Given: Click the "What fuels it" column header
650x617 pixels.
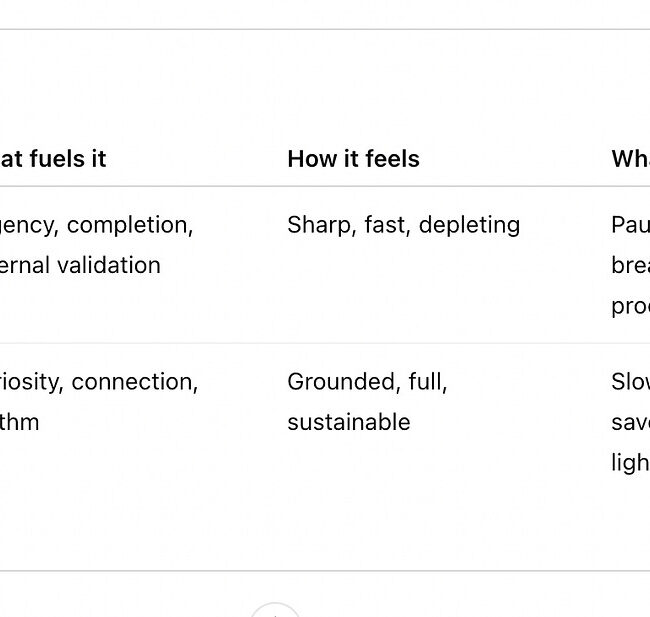Looking at the screenshot, I should 53,159.
